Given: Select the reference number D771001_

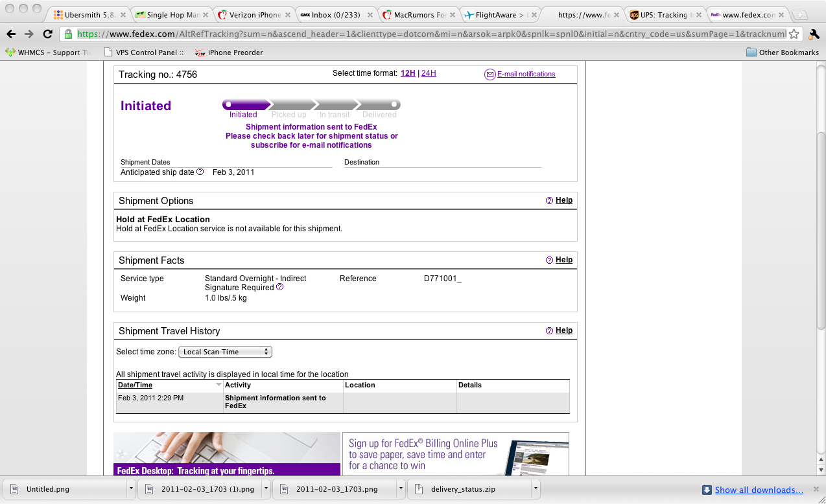Looking at the screenshot, I should pos(443,279).
